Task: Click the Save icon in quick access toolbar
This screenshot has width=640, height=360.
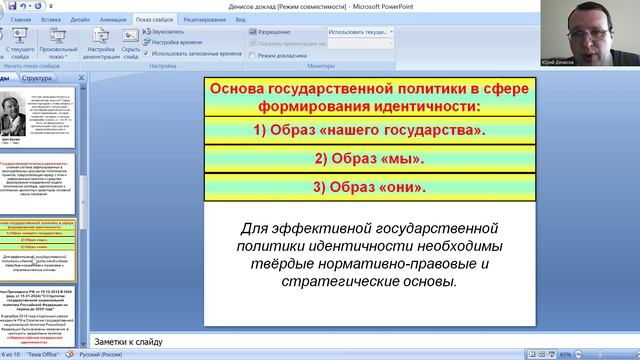Action: [12, 6]
